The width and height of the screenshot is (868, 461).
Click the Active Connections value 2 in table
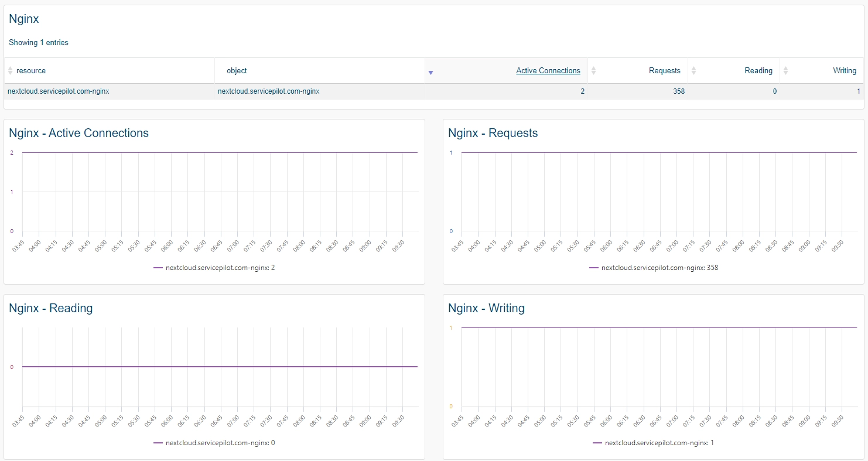pos(582,91)
